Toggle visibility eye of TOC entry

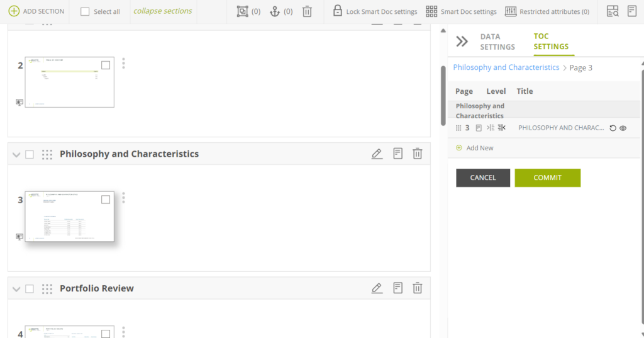(x=623, y=128)
